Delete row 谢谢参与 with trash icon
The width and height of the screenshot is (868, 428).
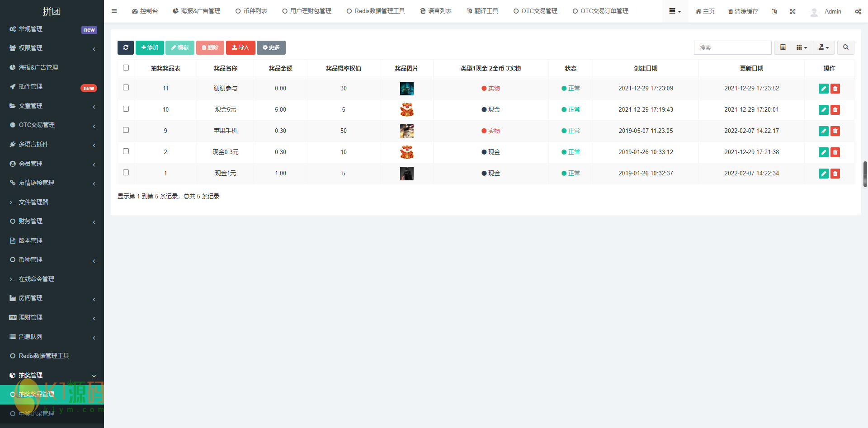[x=835, y=89]
